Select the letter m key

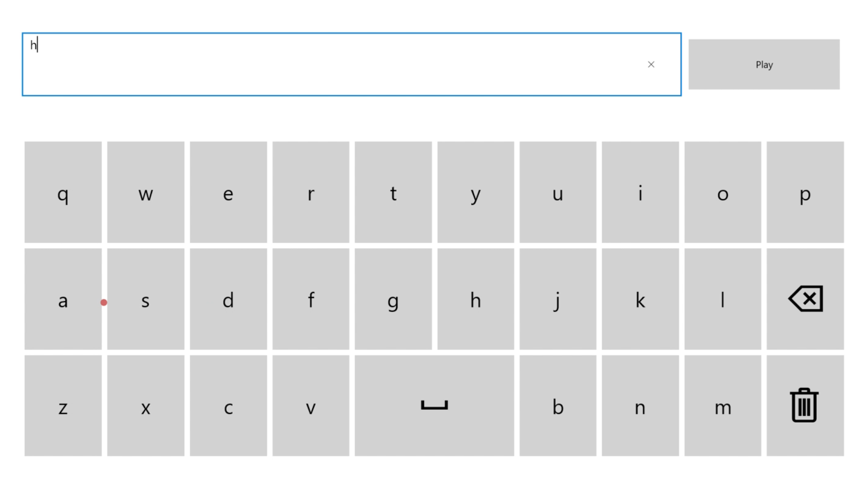(x=723, y=406)
